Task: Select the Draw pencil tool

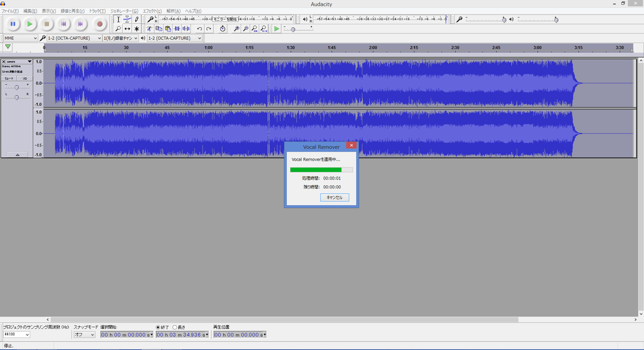Action: tap(136, 20)
